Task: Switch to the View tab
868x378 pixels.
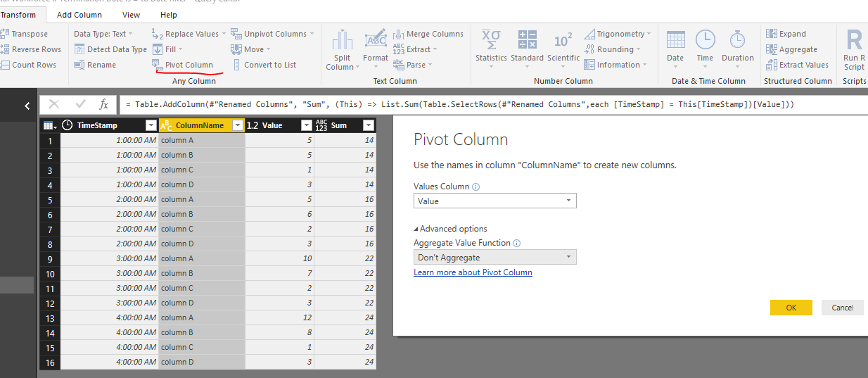Action: click(131, 15)
